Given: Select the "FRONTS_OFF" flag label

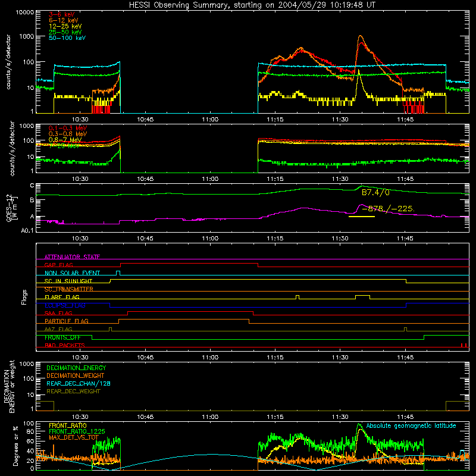Looking at the screenshot, I should click(x=62, y=337).
